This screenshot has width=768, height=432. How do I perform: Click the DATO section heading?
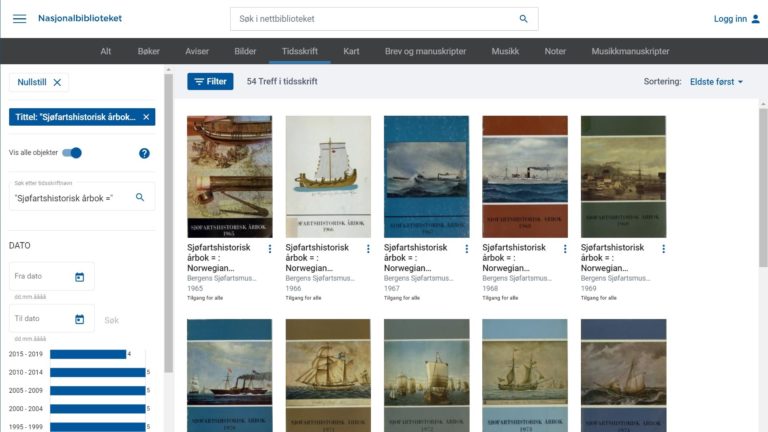click(x=20, y=245)
